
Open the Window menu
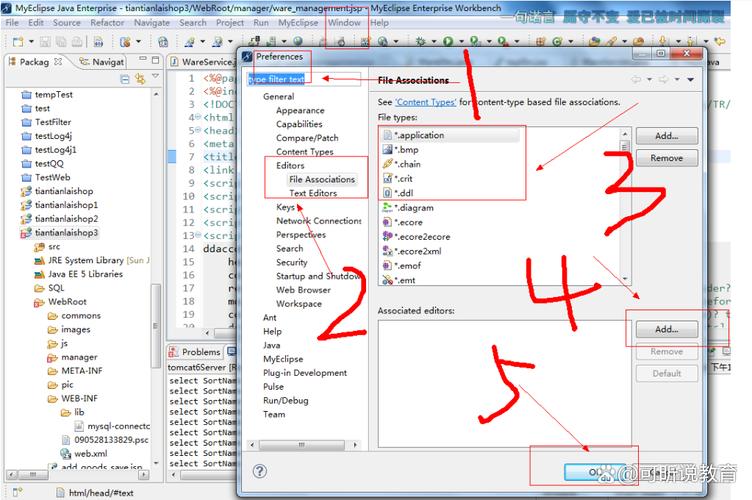(344, 23)
